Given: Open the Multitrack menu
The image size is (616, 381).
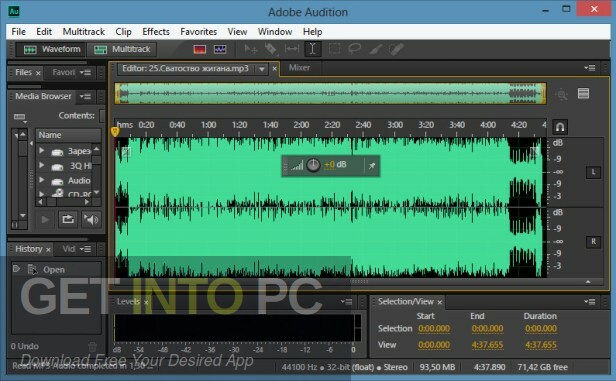Looking at the screenshot, I should point(84,32).
